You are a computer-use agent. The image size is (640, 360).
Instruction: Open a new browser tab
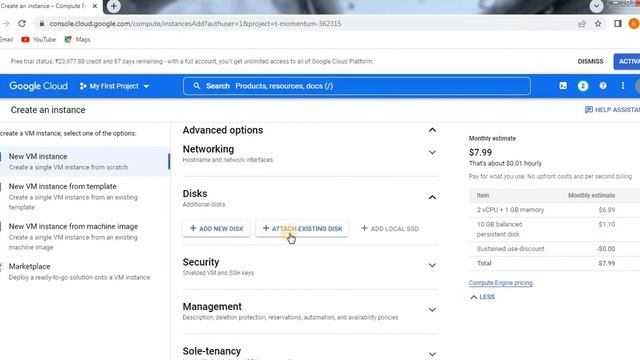point(113,6)
